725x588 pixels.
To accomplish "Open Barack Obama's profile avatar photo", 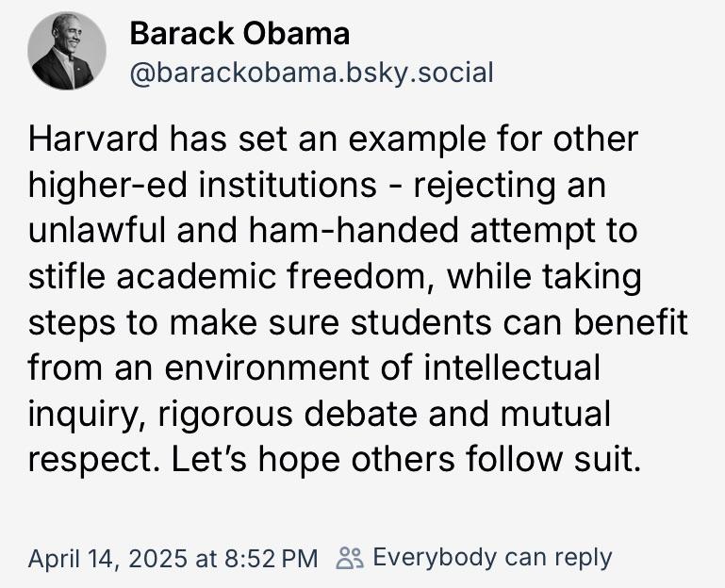I will pyautogui.click(x=65, y=54).
